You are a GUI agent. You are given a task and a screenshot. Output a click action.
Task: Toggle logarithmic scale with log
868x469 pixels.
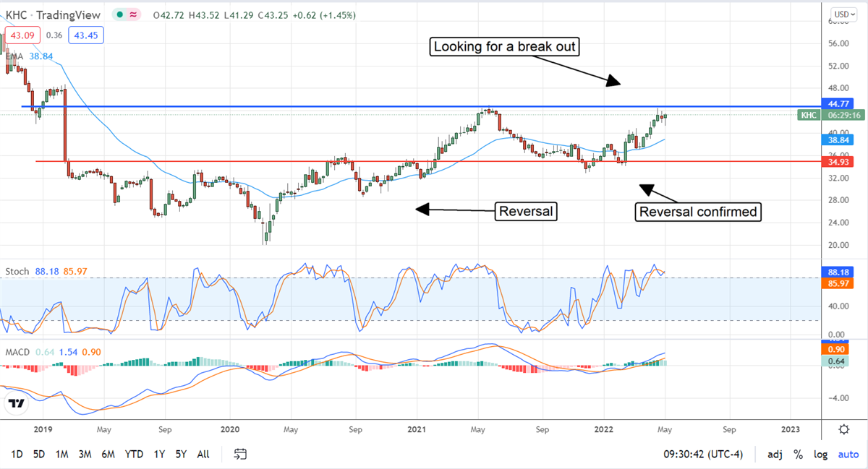[820, 455]
